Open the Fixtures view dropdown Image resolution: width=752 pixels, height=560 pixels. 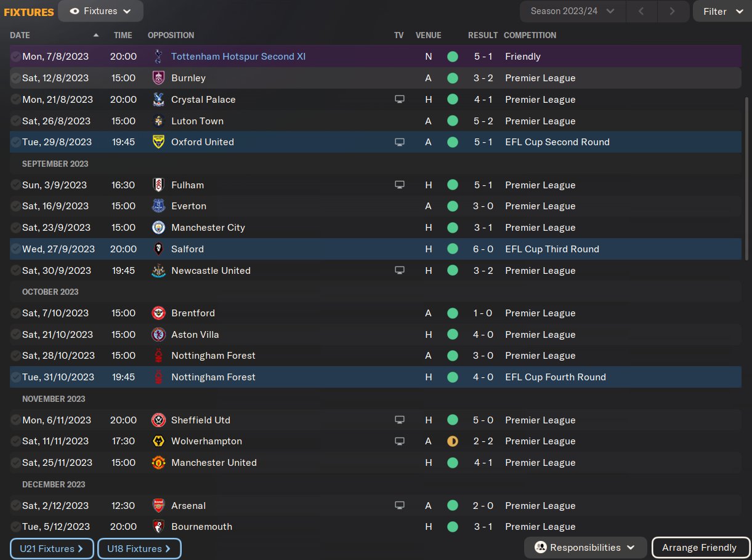tap(101, 11)
